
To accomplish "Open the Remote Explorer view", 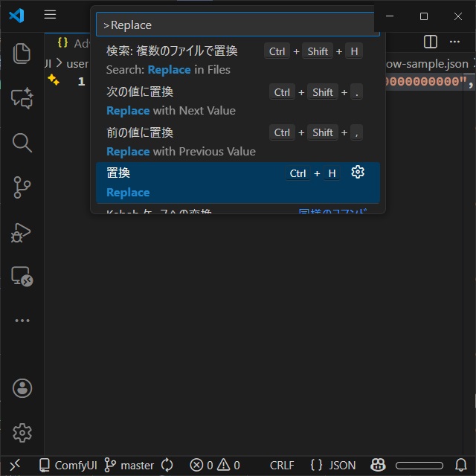I will (22, 277).
